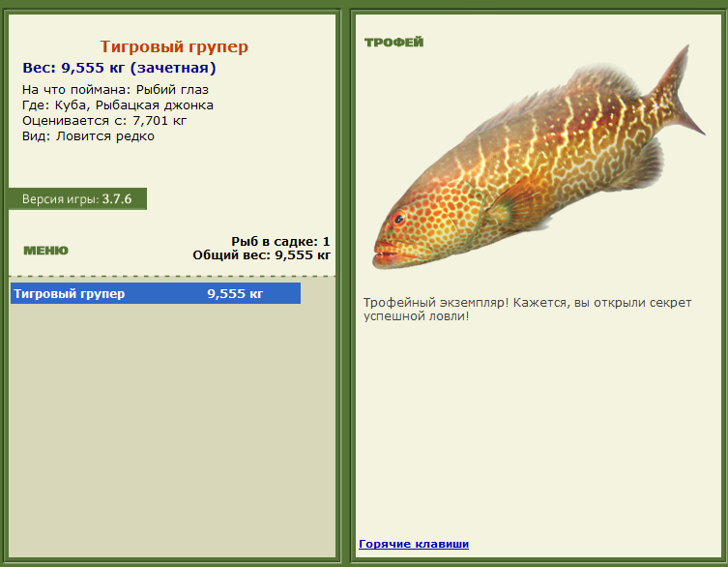Viewport: 728px width, 567px height.
Task: Click the 9,555 кг value in the highlighted row
Action: click(235, 294)
